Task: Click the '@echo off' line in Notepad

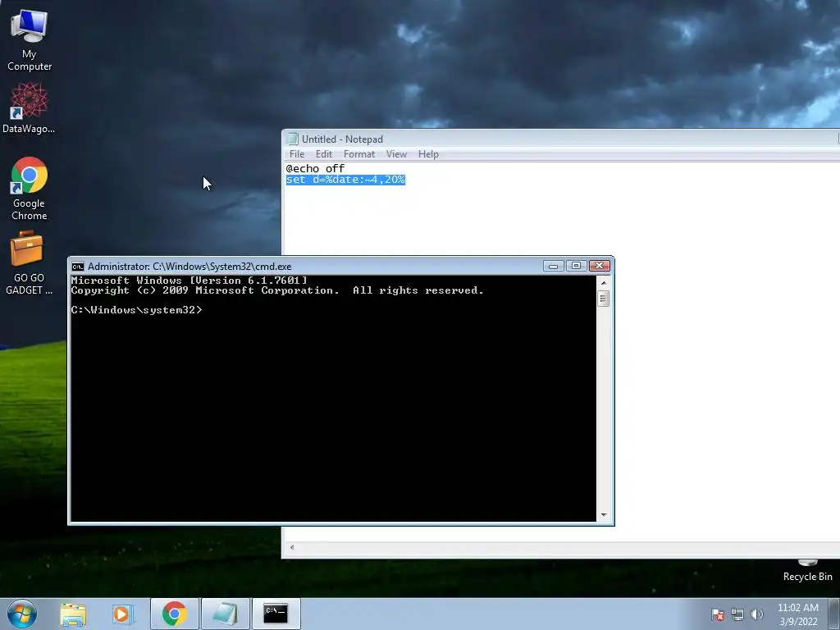Action: 315,168
